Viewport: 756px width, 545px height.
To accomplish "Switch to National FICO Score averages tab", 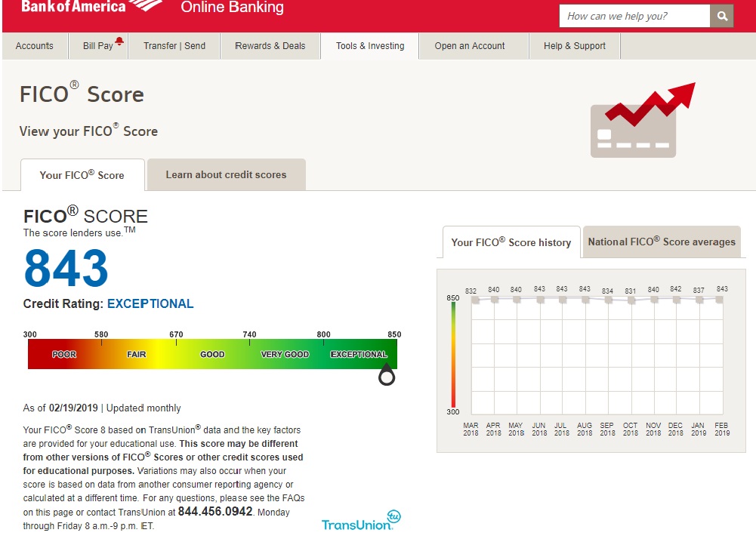I will [662, 242].
